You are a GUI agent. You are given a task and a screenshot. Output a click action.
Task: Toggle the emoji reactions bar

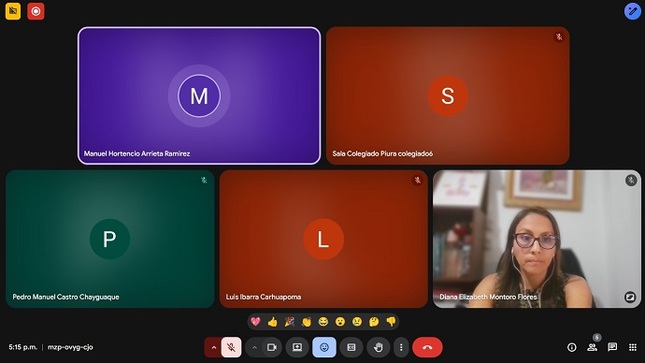pos(324,347)
